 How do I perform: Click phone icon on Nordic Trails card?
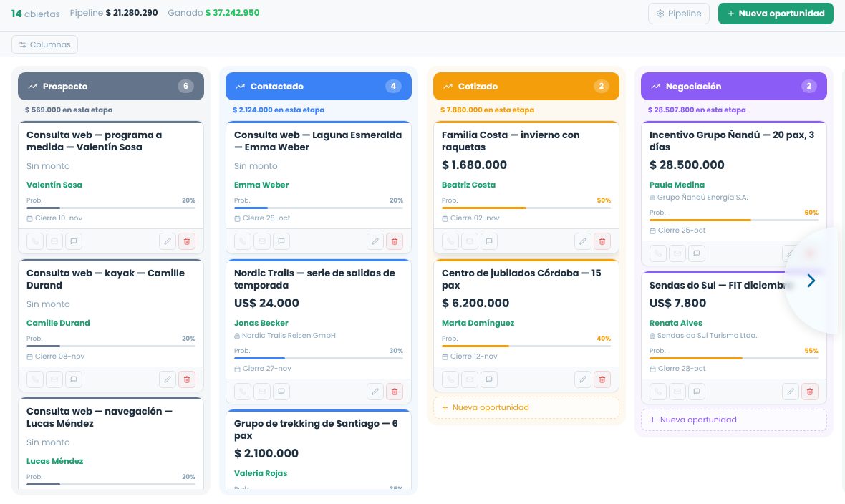243,392
